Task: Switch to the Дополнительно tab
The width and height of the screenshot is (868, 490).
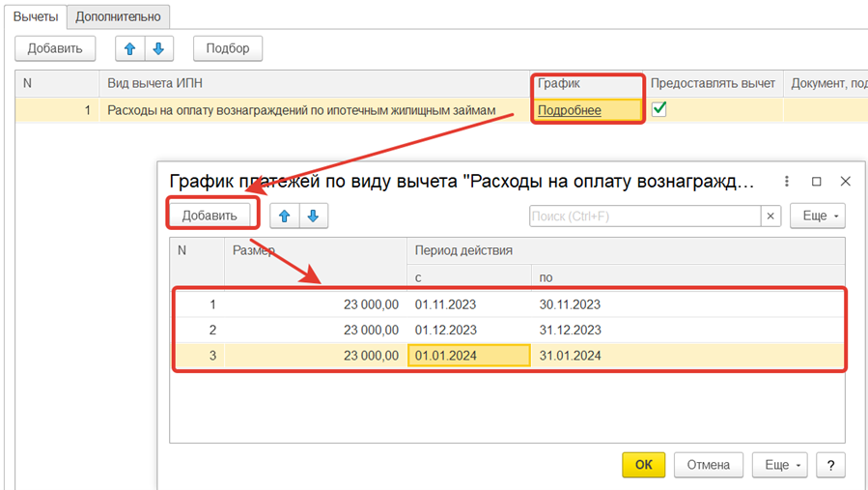Action: tap(118, 16)
